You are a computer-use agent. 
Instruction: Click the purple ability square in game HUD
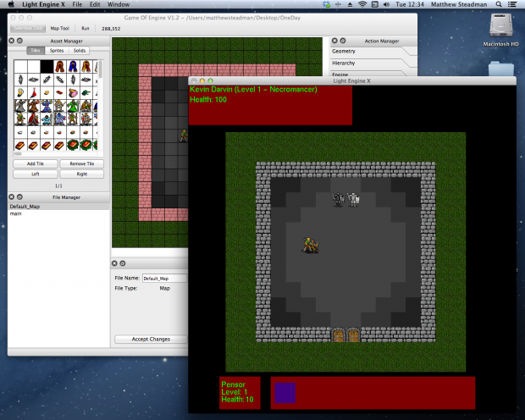[285, 393]
